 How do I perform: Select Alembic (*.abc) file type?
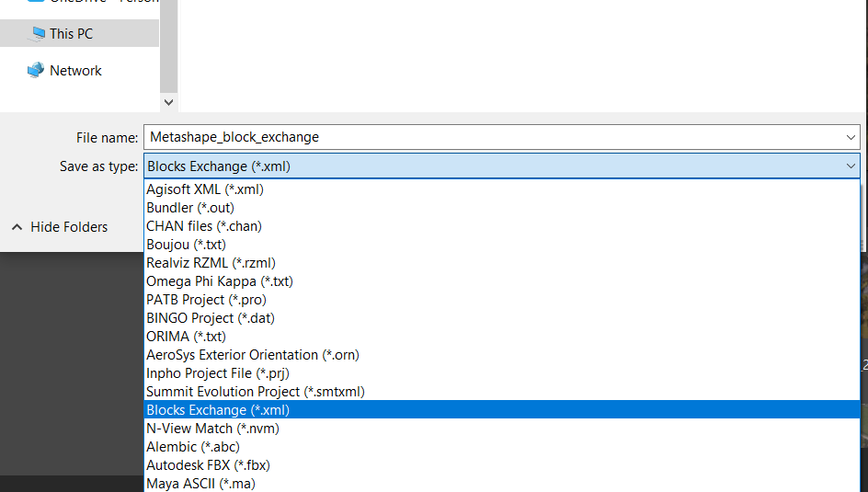pos(501,447)
